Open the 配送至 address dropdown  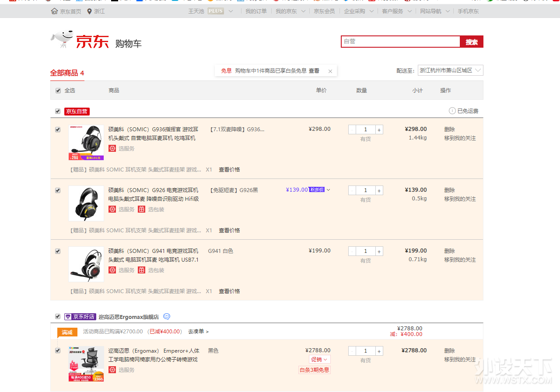pyautogui.click(x=450, y=70)
